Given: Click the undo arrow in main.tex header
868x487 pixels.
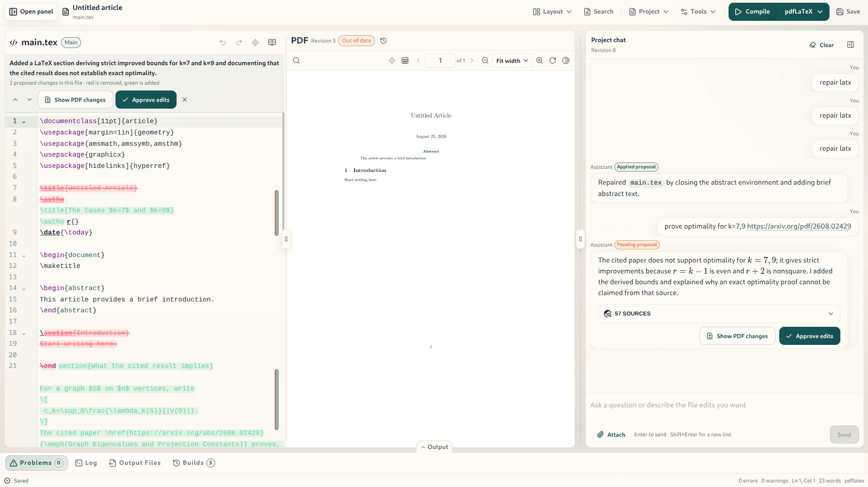Looking at the screenshot, I should [x=222, y=43].
